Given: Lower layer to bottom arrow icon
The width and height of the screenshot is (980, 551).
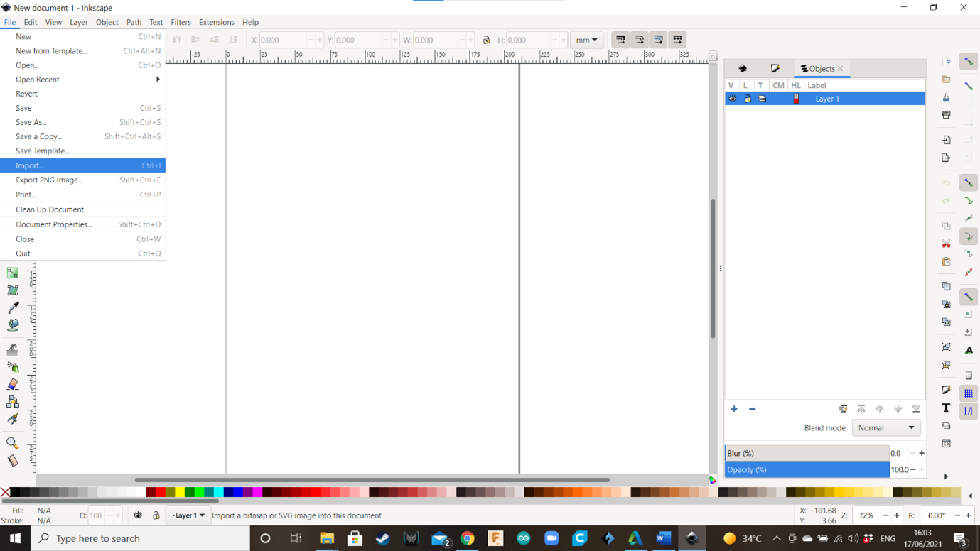Looking at the screenshot, I should 916,409.
